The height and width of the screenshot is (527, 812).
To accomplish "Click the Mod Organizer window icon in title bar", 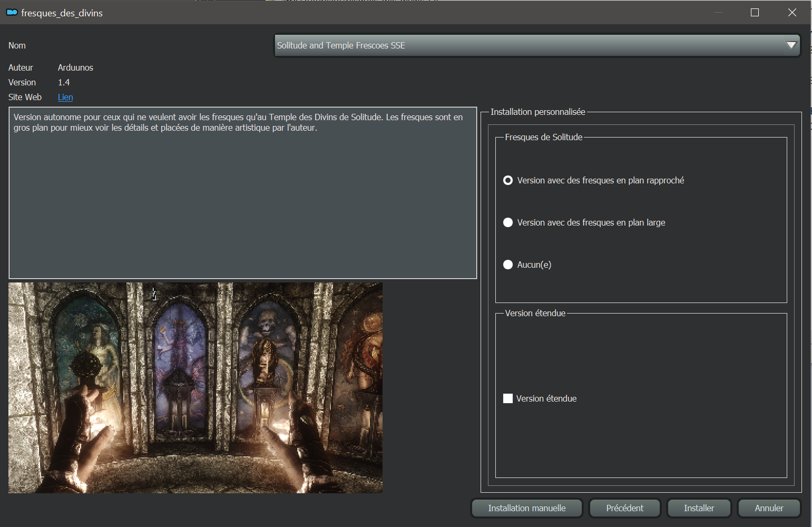I will coord(12,13).
